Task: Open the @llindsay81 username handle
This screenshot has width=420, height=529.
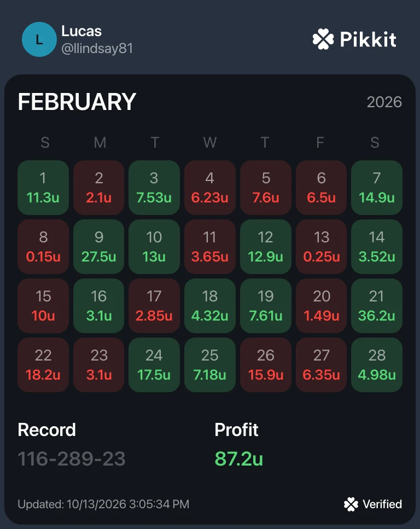Action: pyautogui.click(x=97, y=48)
